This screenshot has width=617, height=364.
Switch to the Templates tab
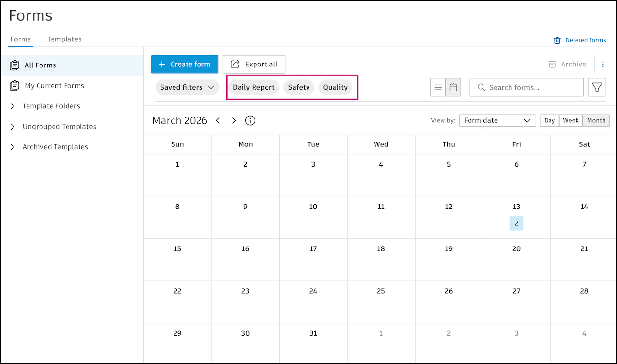click(x=64, y=39)
